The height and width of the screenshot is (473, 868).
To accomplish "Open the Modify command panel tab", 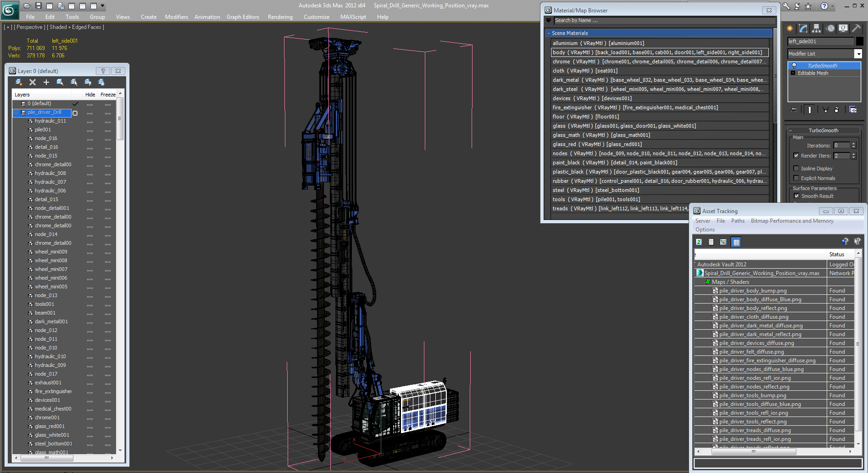I will point(803,28).
